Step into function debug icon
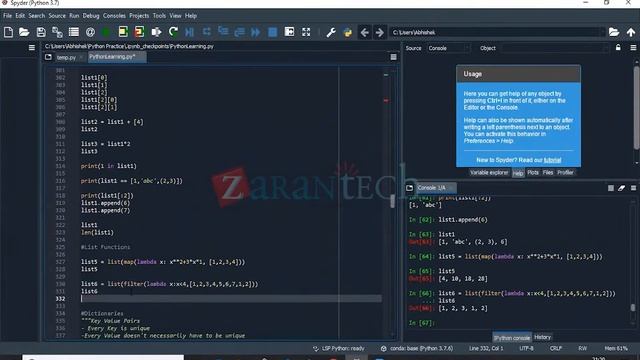The width and height of the screenshot is (640, 360). click(223, 31)
